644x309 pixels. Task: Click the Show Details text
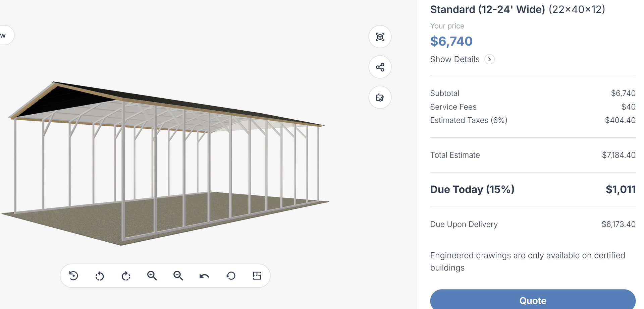(x=455, y=59)
